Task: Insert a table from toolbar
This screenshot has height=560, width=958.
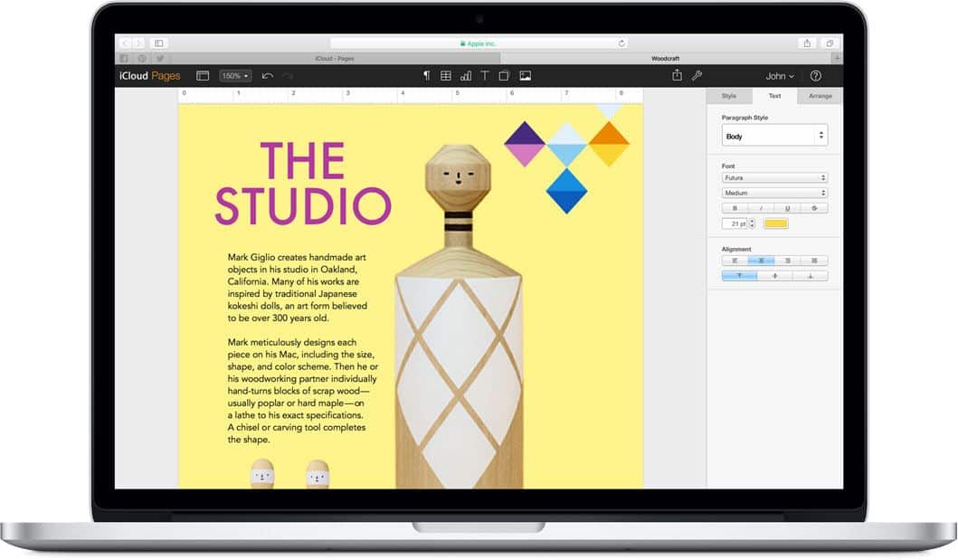Action: click(446, 75)
